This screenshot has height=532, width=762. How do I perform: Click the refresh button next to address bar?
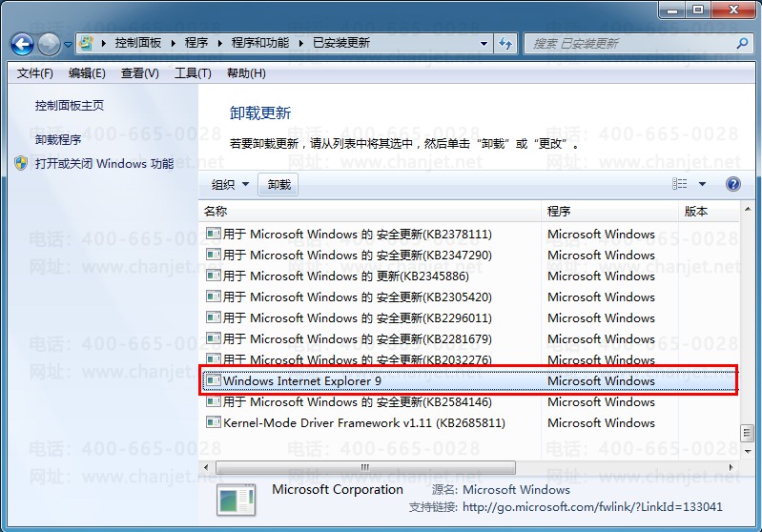coord(505,44)
